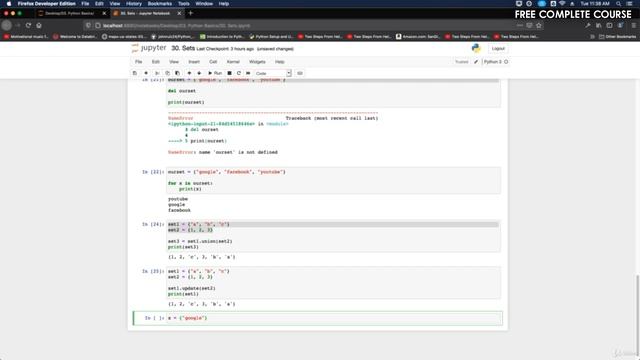Viewport: 640px width, 360px height.
Task: Focus the localhost address bar
Action: 302,25
